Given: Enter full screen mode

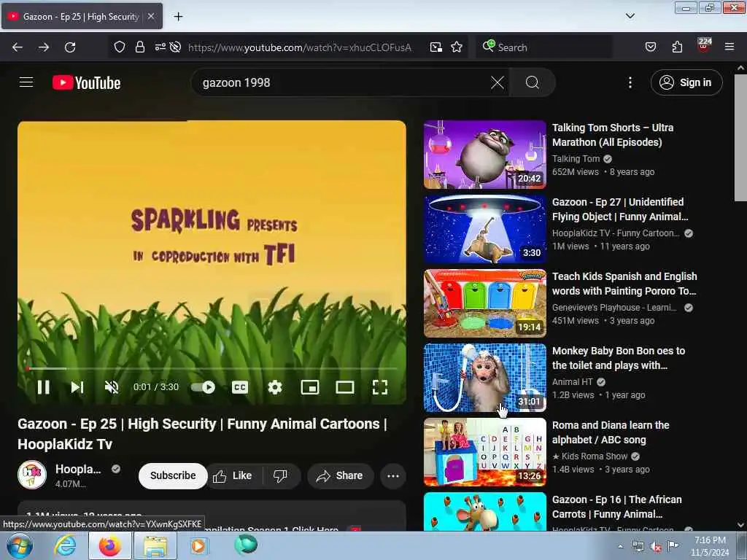Looking at the screenshot, I should (x=379, y=387).
